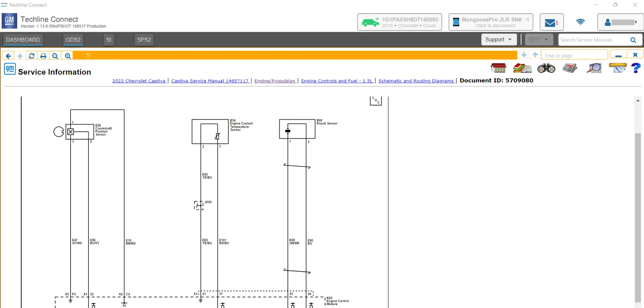Screen dimensions: 644x308
Task: Expand the Support dropdown
Action: click(x=499, y=40)
